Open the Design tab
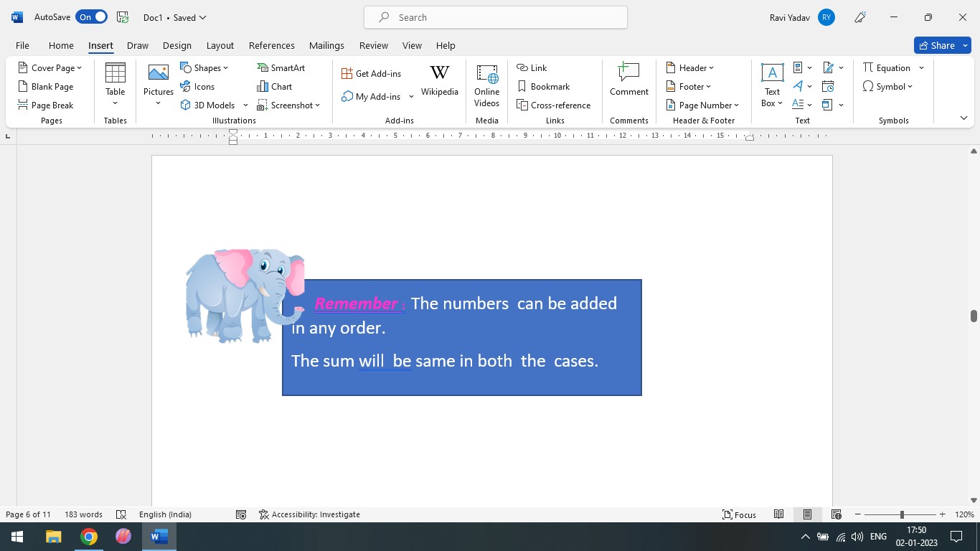The width and height of the screenshot is (980, 551). tap(176, 45)
